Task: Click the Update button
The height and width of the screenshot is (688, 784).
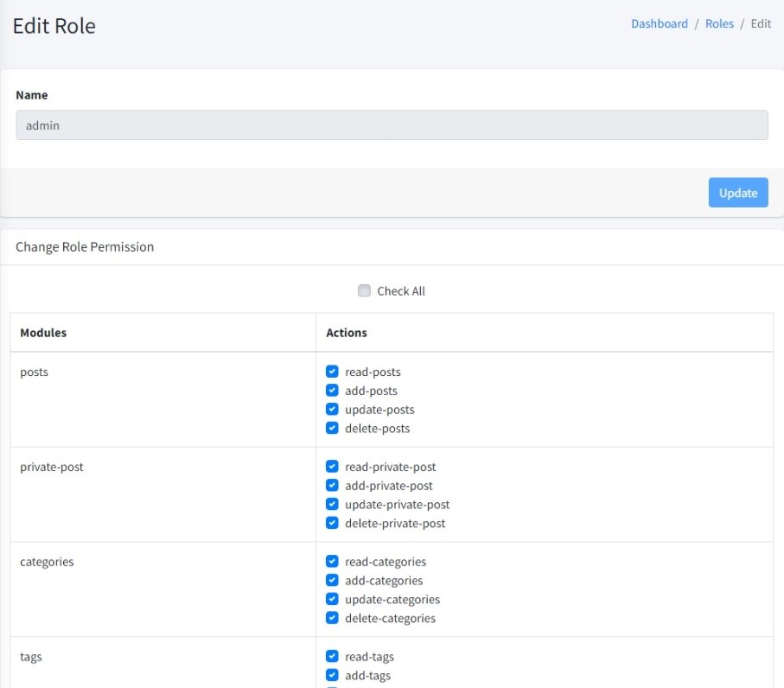Action: pyautogui.click(x=737, y=193)
